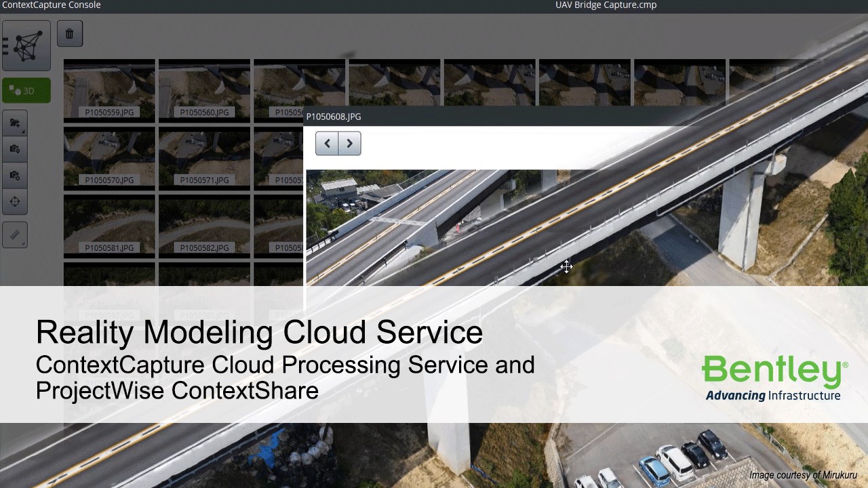Select thumbnail P1050559.JPG
This screenshot has width=868, height=488.
coord(109,91)
